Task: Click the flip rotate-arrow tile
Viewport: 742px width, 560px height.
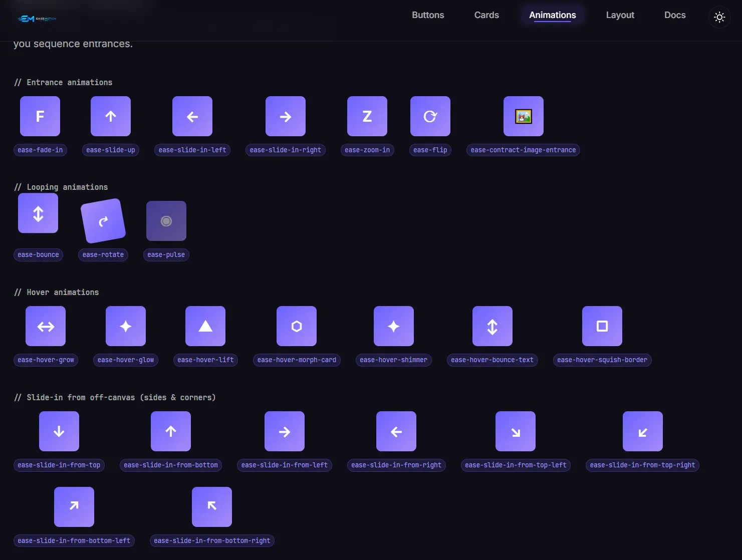Action: [x=430, y=116]
